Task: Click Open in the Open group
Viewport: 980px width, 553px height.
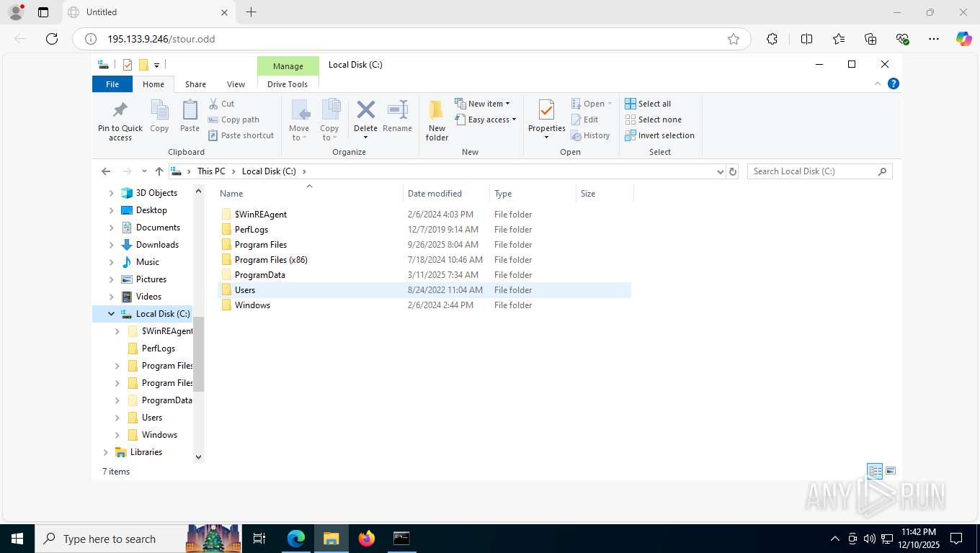Action: click(x=592, y=104)
